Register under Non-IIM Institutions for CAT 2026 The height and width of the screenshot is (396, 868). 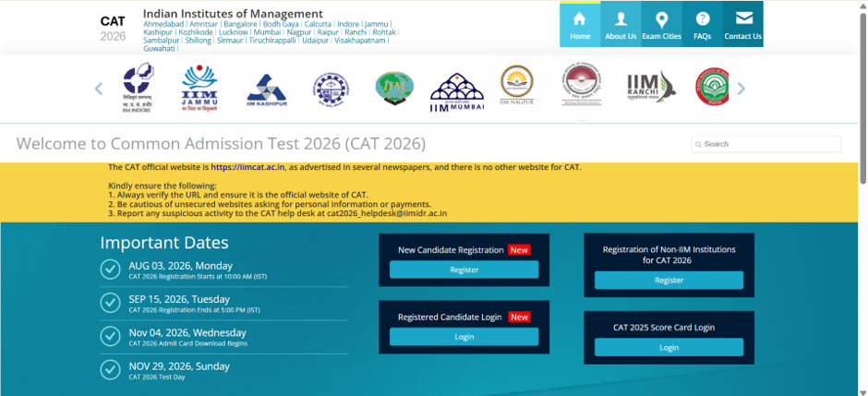[x=669, y=281]
